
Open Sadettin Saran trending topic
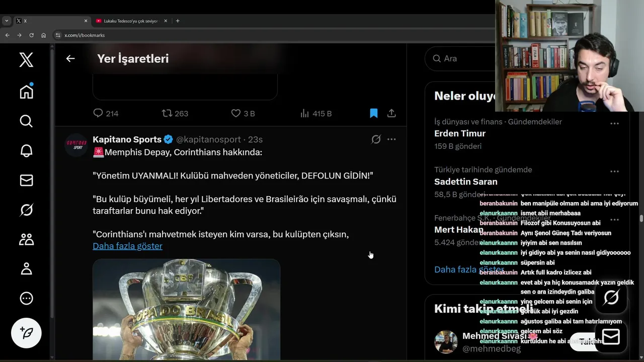click(x=466, y=182)
